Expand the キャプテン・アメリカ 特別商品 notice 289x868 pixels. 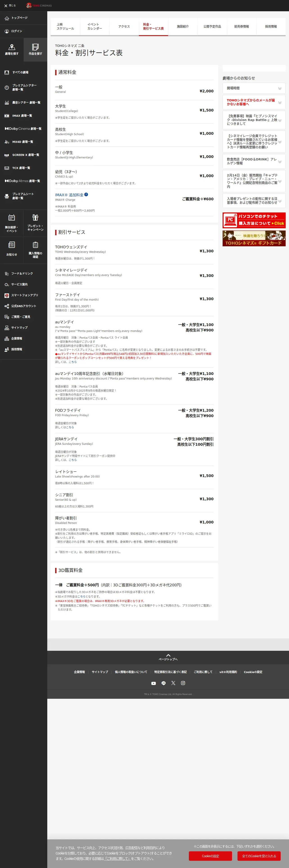click(x=254, y=181)
